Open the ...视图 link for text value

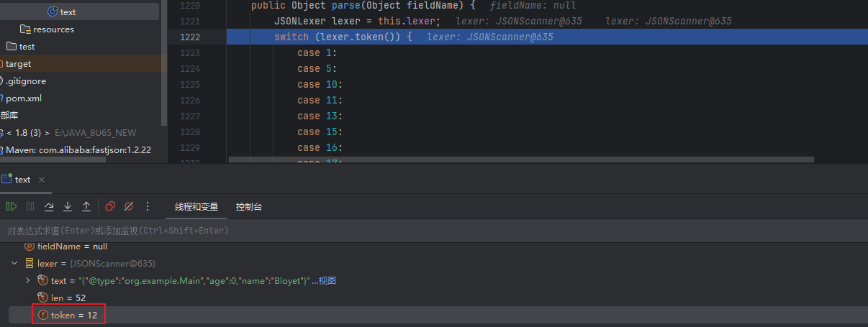point(324,280)
